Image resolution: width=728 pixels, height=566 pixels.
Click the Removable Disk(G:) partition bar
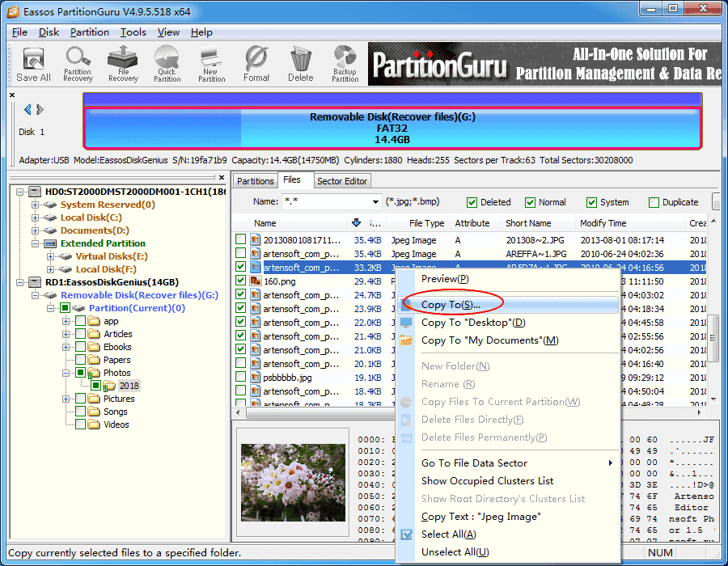[x=392, y=128]
